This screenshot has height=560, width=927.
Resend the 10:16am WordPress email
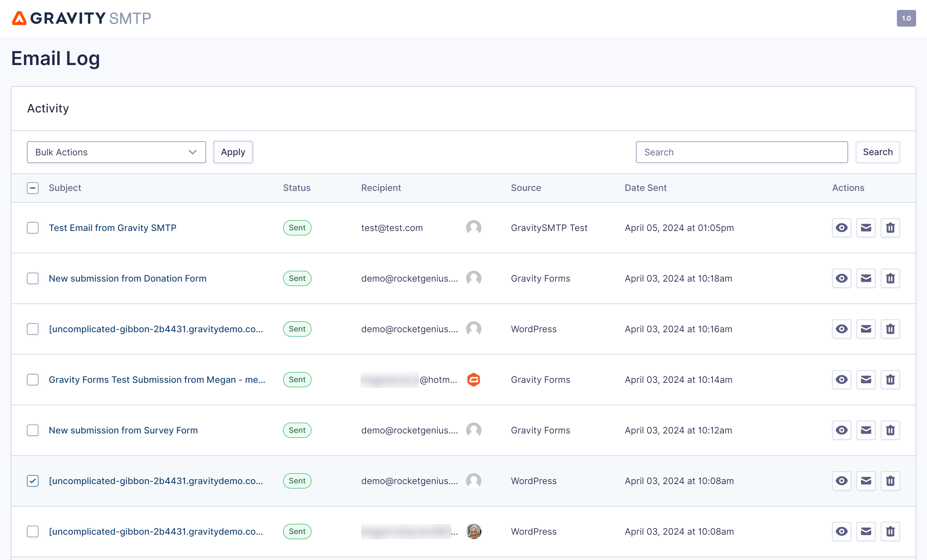[866, 329]
